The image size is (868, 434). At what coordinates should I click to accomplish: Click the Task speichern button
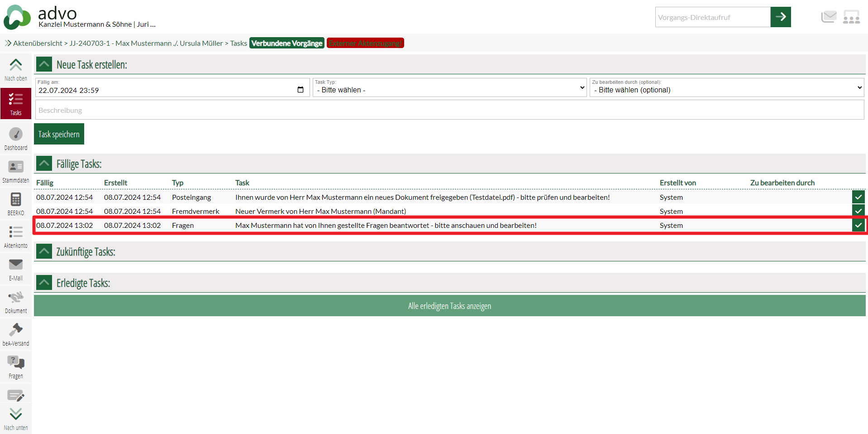(x=59, y=134)
